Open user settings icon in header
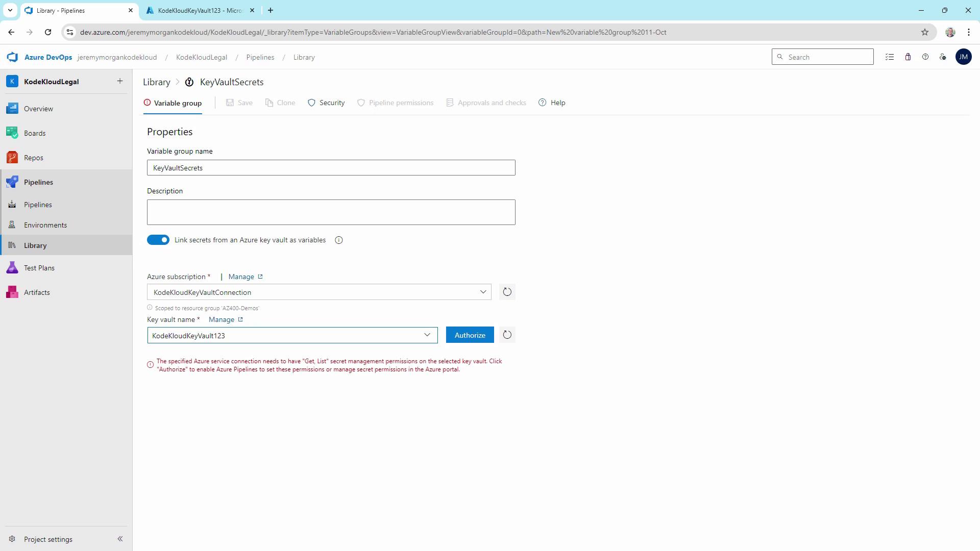Viewport: 980px width, 551px height. pyautogui.click(x=943, y=57)
